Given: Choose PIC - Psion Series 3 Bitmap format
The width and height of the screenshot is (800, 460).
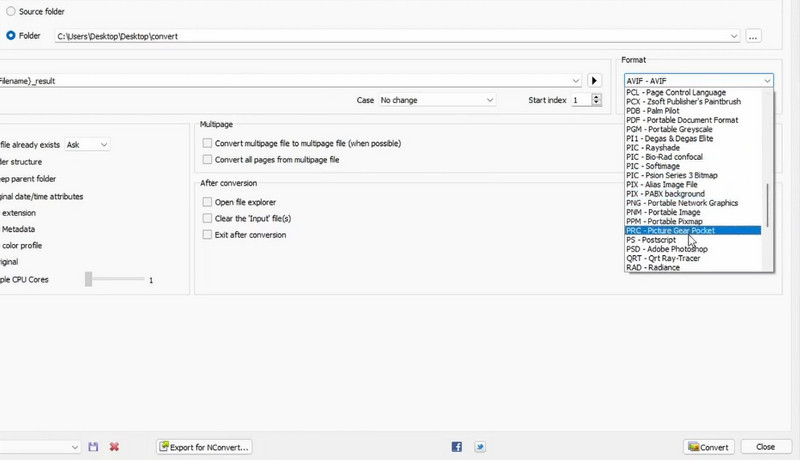Looking at the screenshot, I should tap(693, 175).
